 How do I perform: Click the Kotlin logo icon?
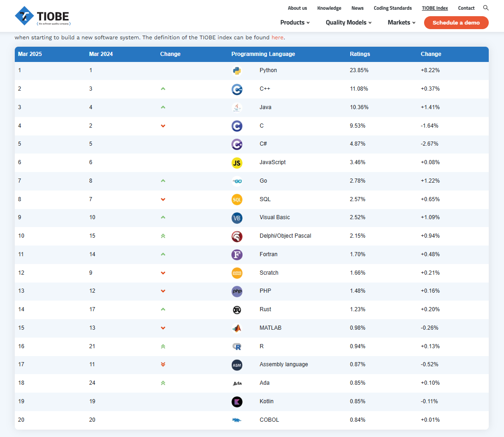click(x=237, y=402)
